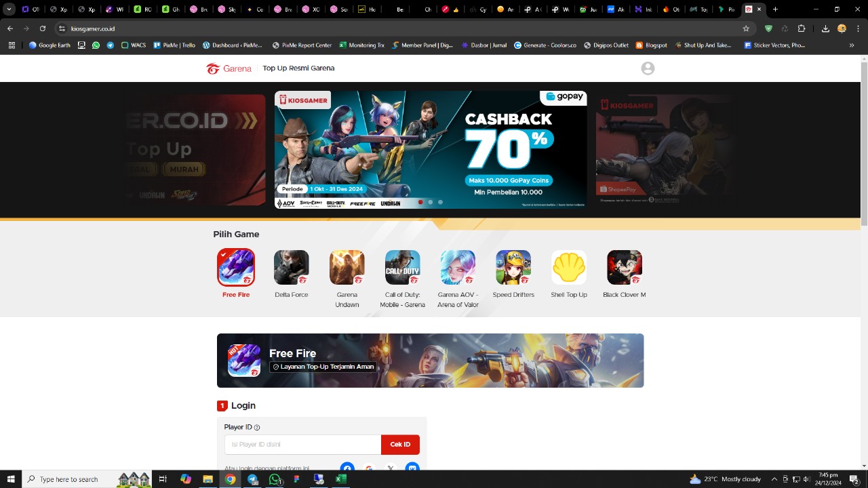
Task: Open the browser Extensions puzzle icon
Action: (802, 28)
